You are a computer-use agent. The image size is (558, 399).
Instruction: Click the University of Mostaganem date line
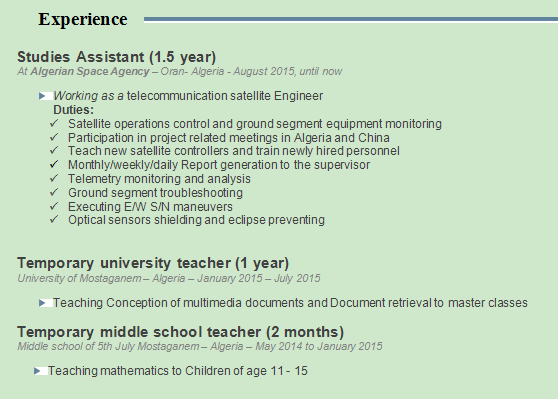tap(169, 278)
